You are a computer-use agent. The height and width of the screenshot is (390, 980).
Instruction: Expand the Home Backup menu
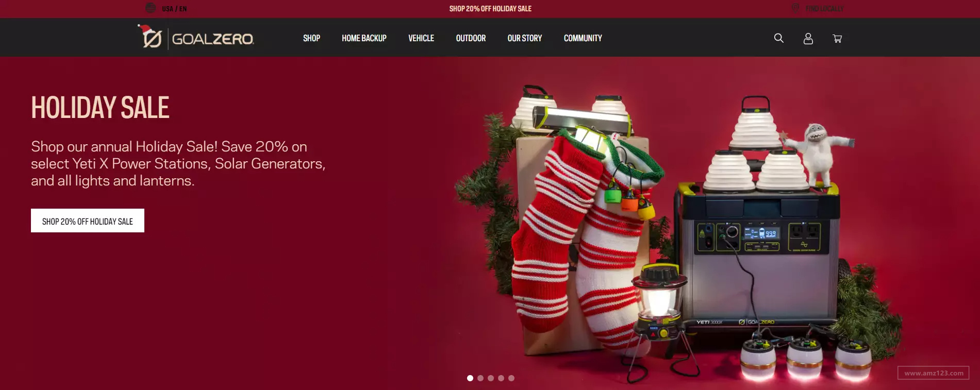pos(364,38)
